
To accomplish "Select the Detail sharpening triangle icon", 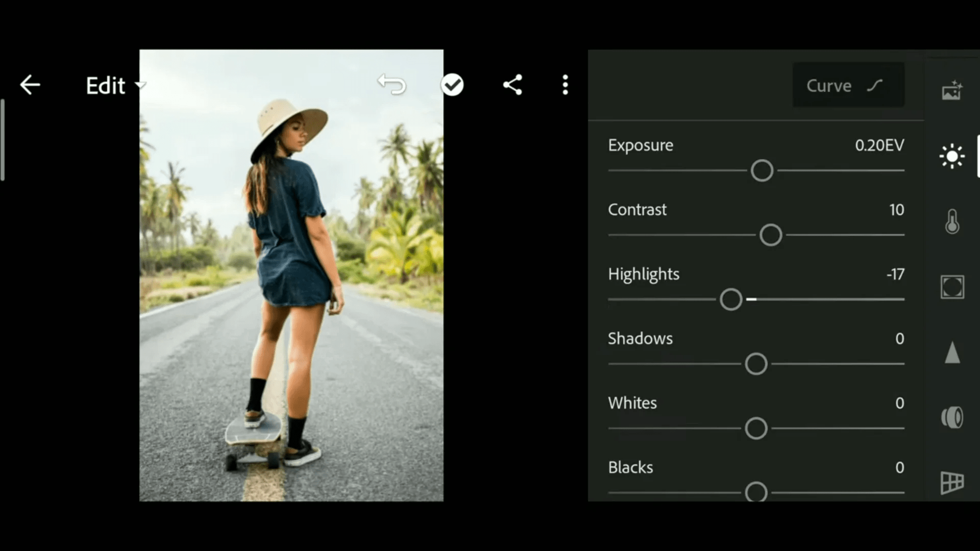I will pos(951,353).
